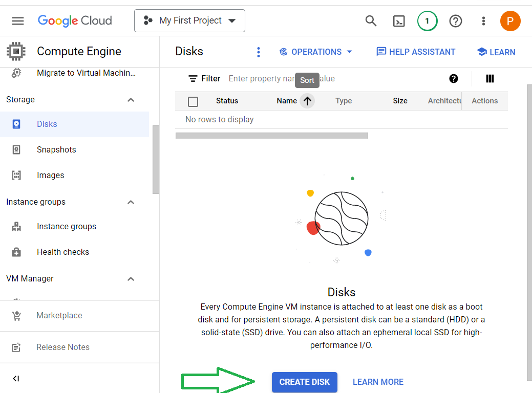532x393 pixels.
Task: Open Marketplace
Action: tap(59, 315)
